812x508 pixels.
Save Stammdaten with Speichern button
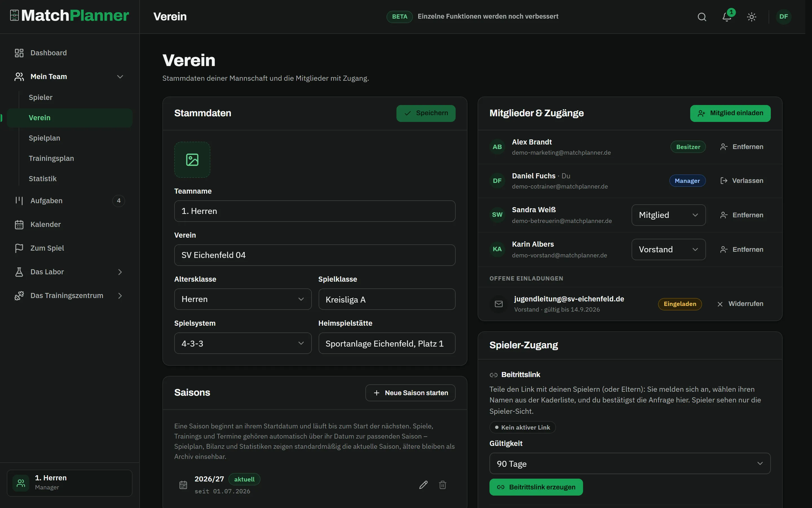426,113
